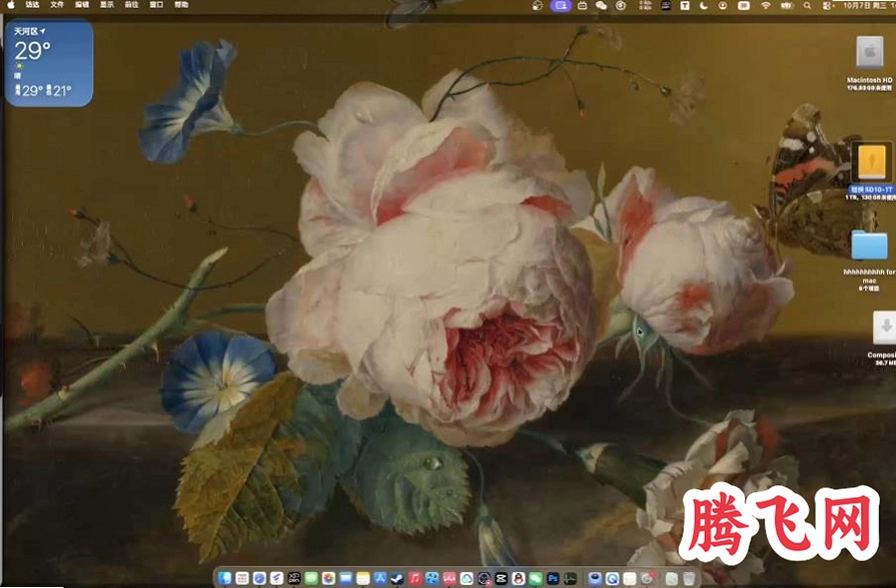Open Launchpad from the Dock
This screenshot has width=896, height=588.
click(242, 578)
